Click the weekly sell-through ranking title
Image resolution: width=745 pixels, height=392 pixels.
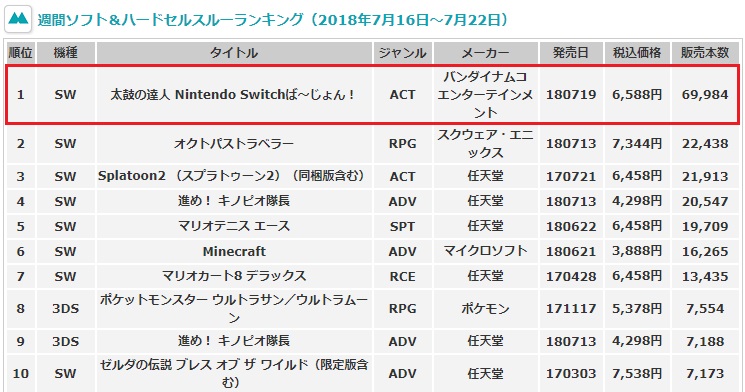(x=273, y=19)
